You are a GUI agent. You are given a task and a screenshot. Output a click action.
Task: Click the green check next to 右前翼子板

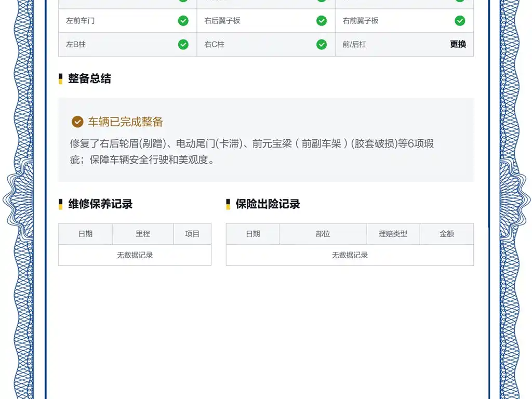pyautogui.click(x=460, y=21)
